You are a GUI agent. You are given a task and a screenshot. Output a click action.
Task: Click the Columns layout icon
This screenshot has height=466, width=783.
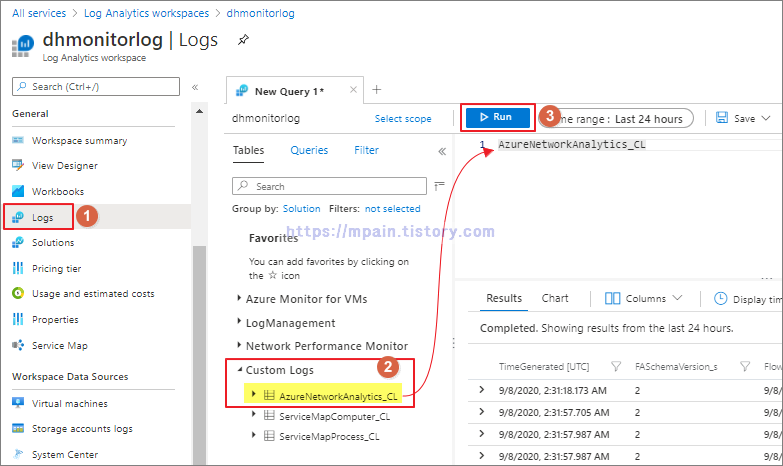point(612,299)
